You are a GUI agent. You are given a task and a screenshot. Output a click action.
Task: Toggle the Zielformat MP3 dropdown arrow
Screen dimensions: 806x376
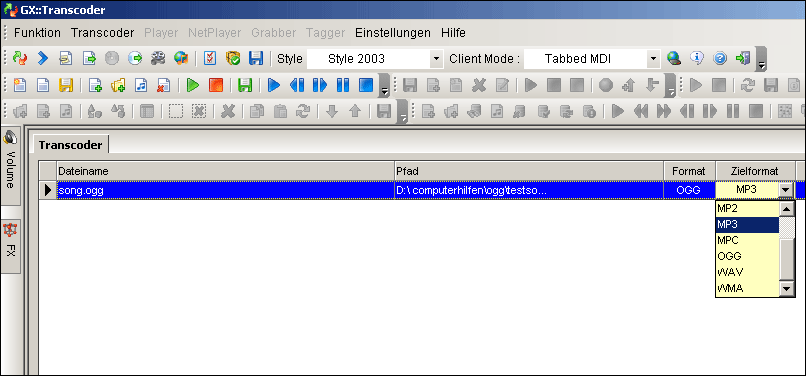point(785,190)
